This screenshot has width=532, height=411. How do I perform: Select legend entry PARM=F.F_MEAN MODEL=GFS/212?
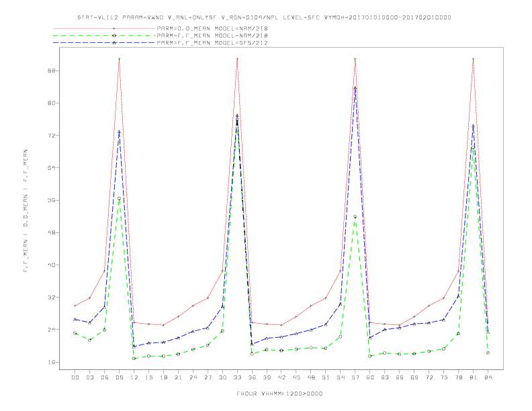click(212, 43)
